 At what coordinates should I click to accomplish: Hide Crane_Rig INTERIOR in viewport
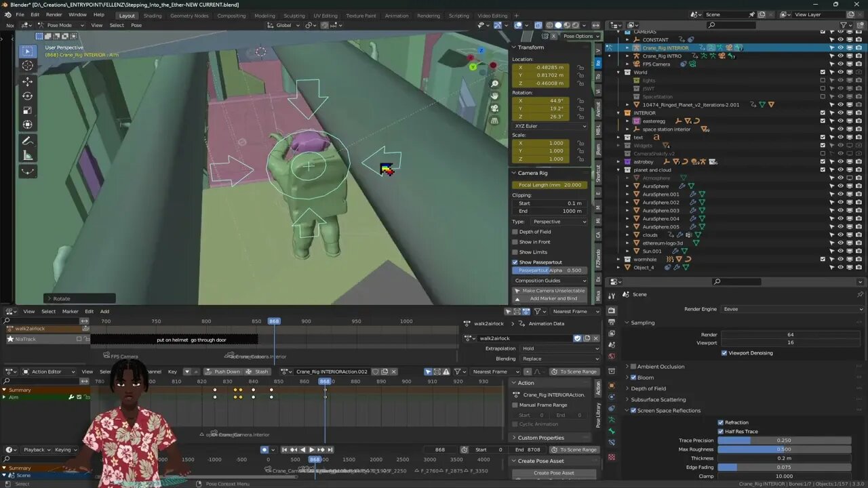(x=840, y=47)
